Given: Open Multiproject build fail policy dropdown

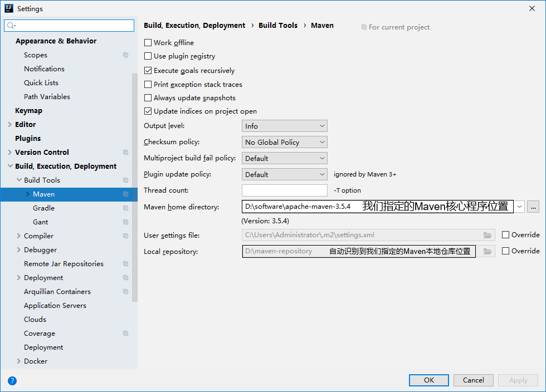Looking at the screenshot, I should coord(285,158).
